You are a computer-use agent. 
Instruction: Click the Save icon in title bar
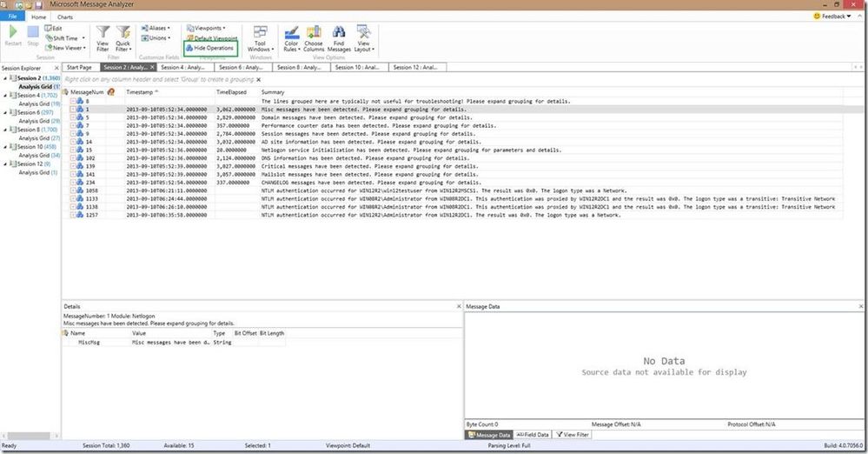click(39, 5)
